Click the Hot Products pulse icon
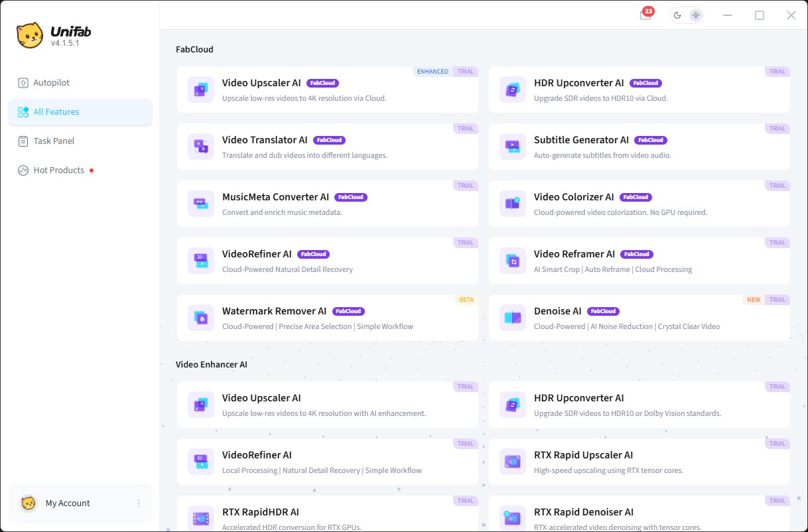This screenshot has width=808, height=532. tap(23, 170)
